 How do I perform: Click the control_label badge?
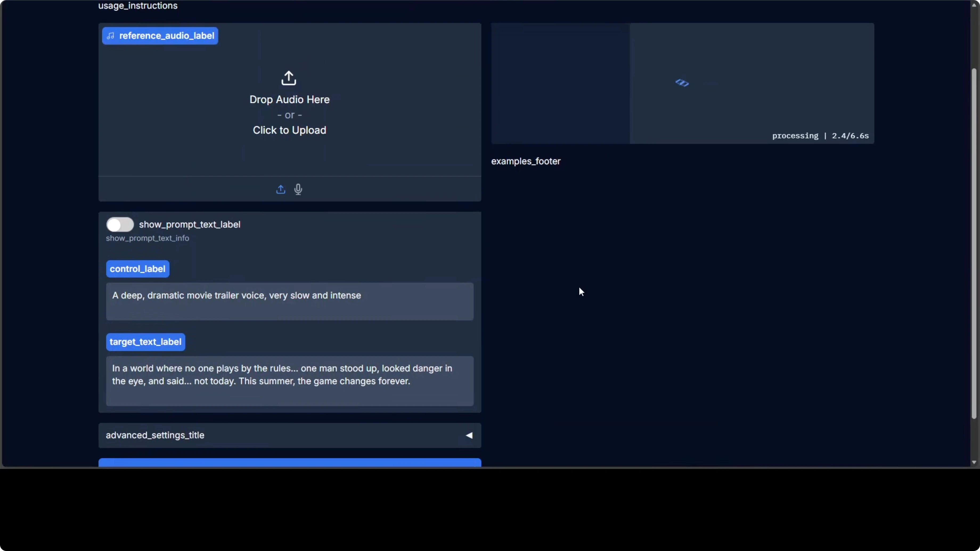(x=137, y=269)
